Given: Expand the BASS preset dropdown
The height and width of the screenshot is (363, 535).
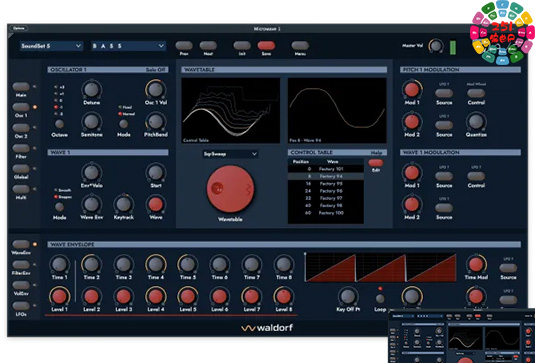Looking at the screenshot, I should (129, 46).
